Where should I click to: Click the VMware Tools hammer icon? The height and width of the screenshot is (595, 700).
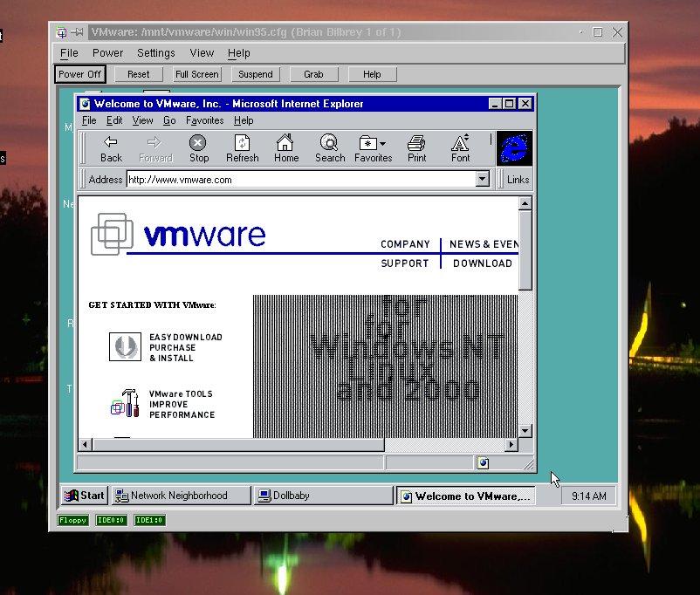(125, 403)
